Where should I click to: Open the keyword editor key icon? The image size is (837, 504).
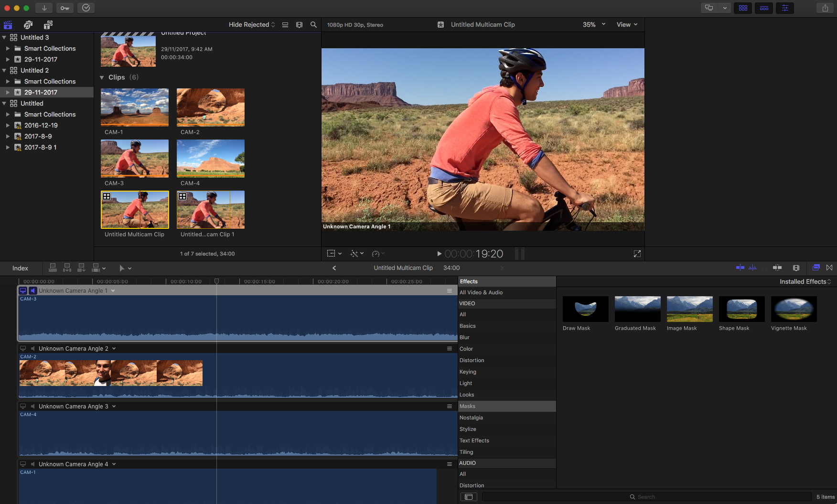point(65,8)
